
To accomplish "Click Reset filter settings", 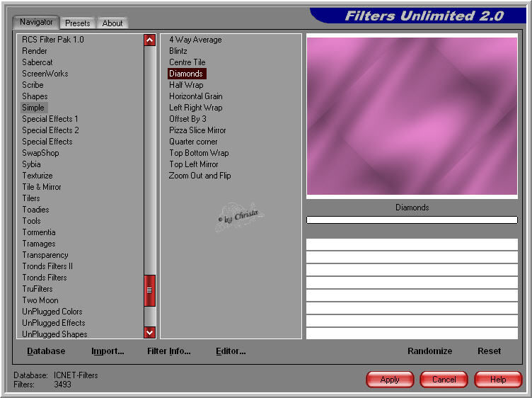I will [x=489, y=351].
